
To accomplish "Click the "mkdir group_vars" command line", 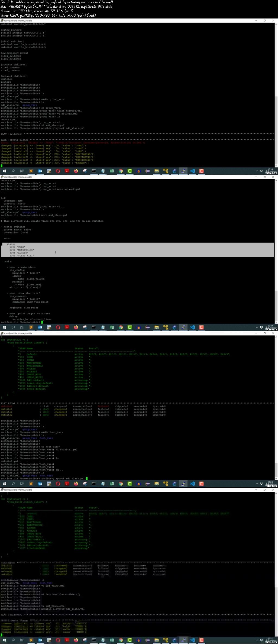I will coord(33,99).
